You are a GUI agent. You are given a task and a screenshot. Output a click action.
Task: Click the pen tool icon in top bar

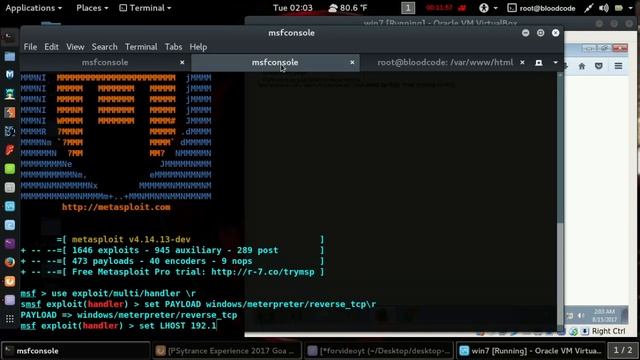pyautogui.click(x=588, y=8)
